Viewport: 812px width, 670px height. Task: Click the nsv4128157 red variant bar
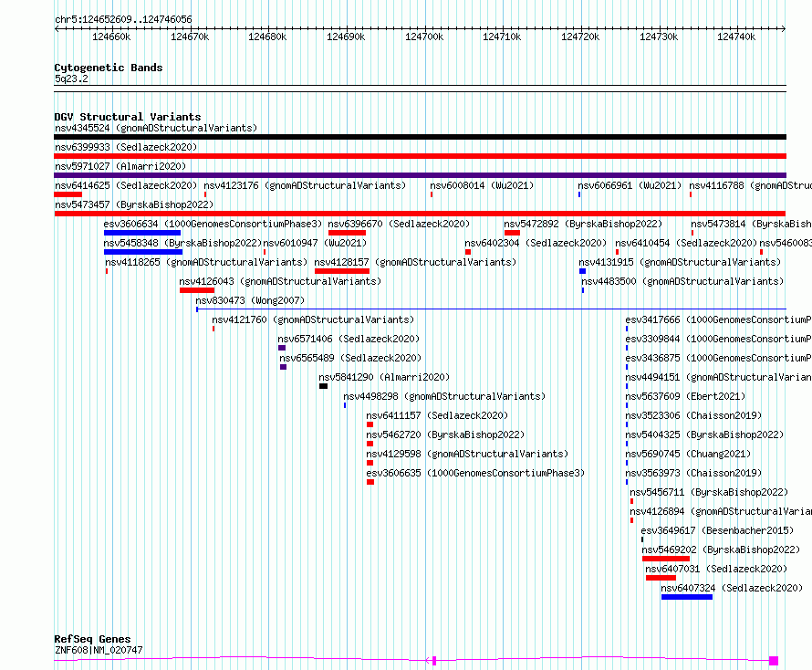tap(342, 271)
